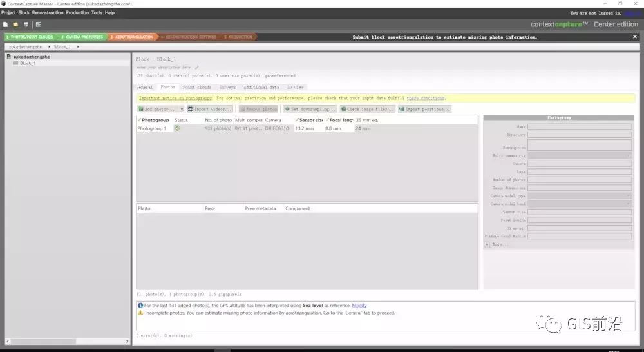Image resolution: width=644 pixels, height=352 pixels.
Task: Click the green status icon for Photogroup 1
Action: click(177, 128)
